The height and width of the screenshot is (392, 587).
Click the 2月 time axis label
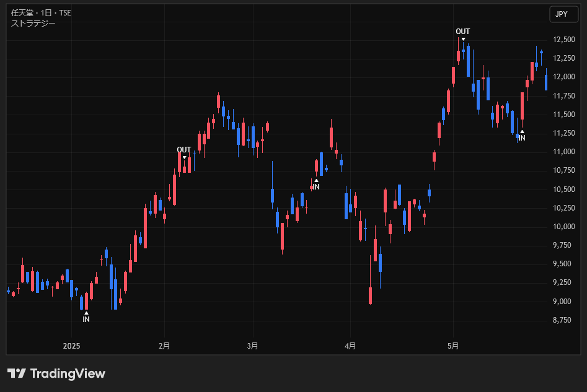pyautogui.click(x=164, y=346)
